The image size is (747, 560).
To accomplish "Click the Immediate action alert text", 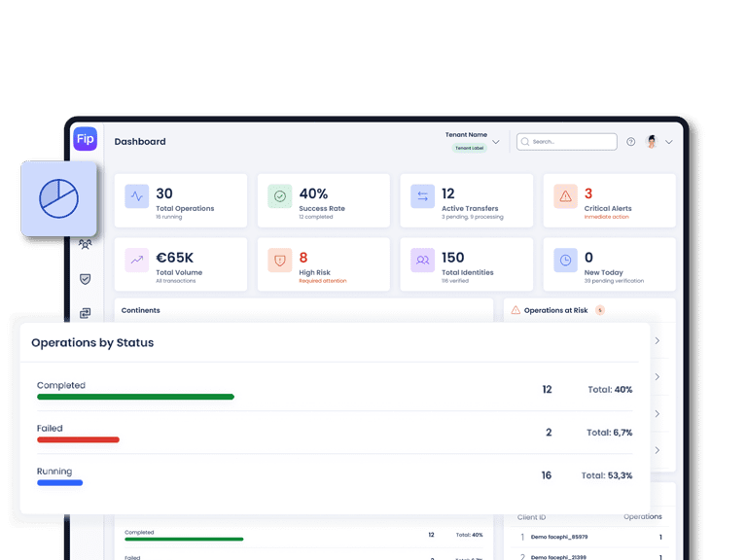I will [x=607, y=217].
